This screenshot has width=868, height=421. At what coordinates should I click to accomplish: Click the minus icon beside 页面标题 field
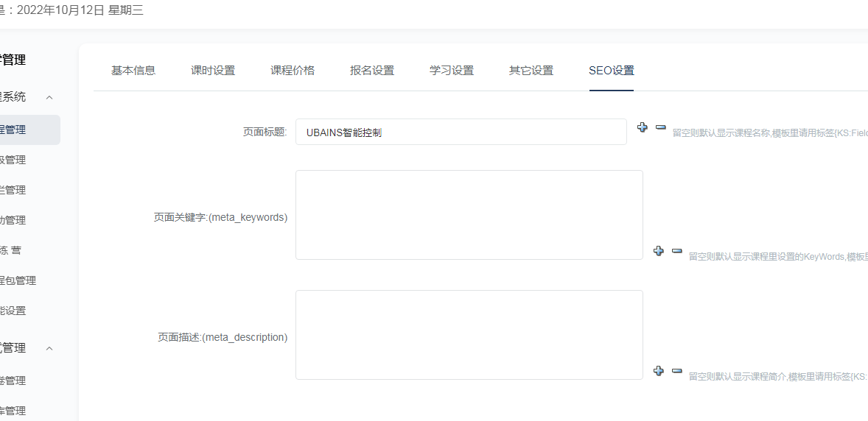coord(660,127)
